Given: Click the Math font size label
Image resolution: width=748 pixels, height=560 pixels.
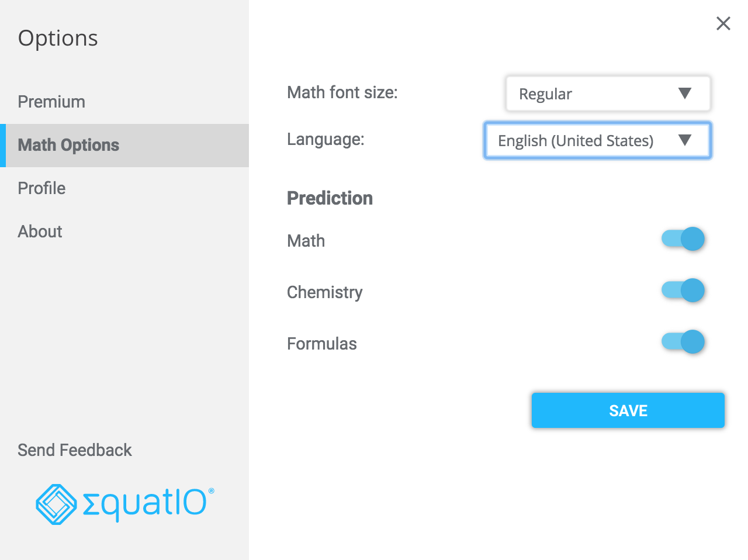Looking at the screenshot, I should coord(342,92).
